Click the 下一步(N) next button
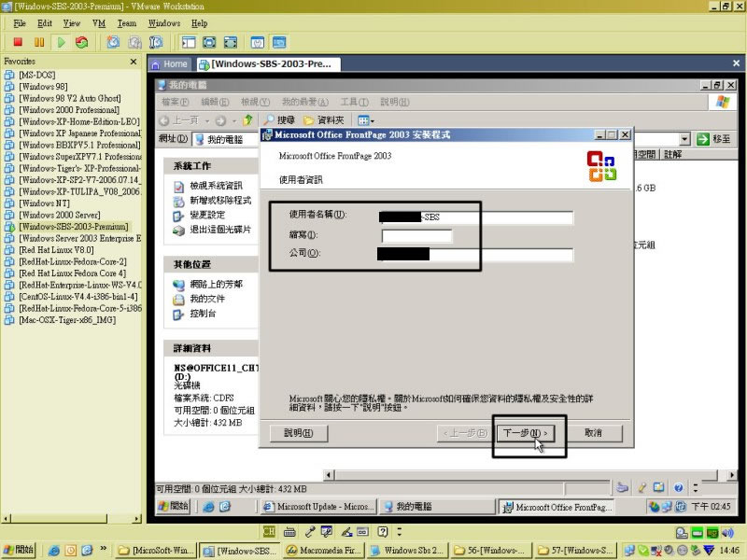This screenshot has width=747, height=560. [525, 433]
